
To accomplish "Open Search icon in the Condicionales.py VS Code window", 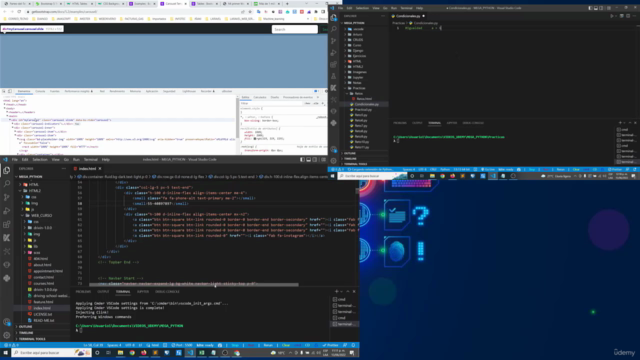I will point(333,29).
